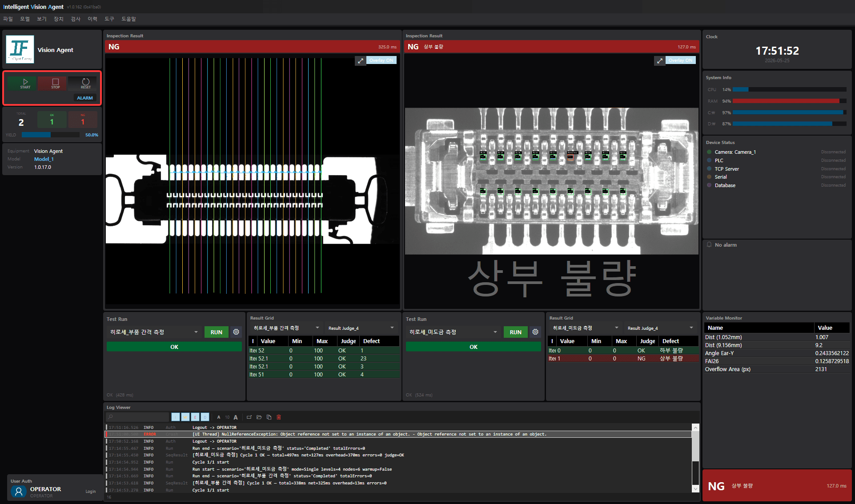Copy log entries with the copy icon
The width and height of the screenshot is (855, 504).
[x=269, y=417]
